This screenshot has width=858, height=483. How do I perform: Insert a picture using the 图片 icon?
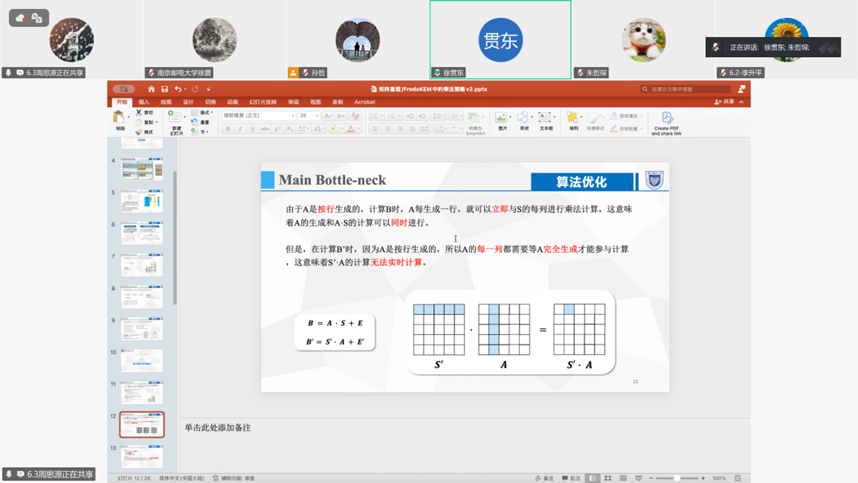(x=502, y=120)
